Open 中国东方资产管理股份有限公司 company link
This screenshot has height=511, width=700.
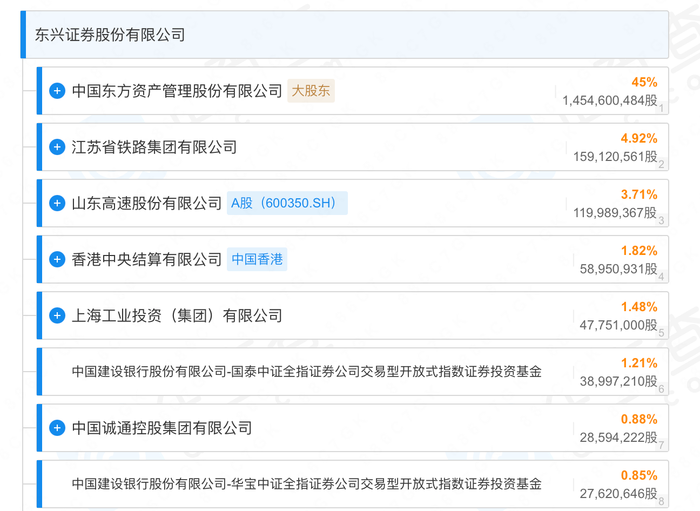coord(177,91)
